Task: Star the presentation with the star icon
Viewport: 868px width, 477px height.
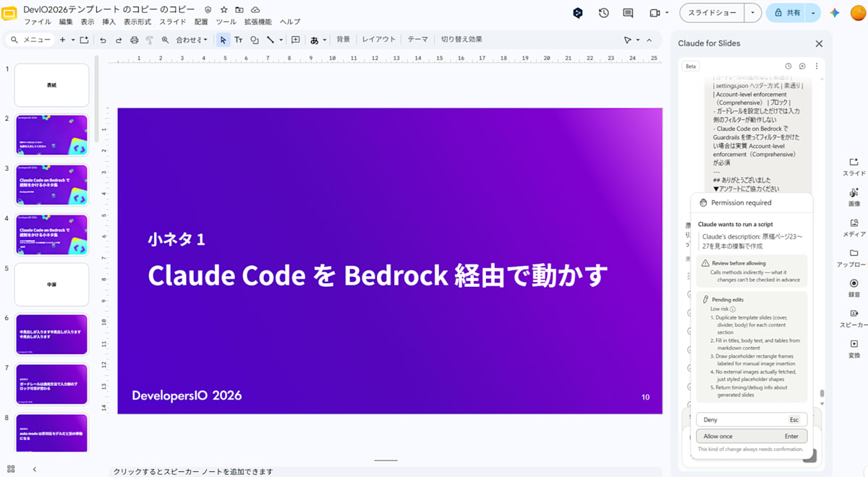Action: tap(224, 9)
